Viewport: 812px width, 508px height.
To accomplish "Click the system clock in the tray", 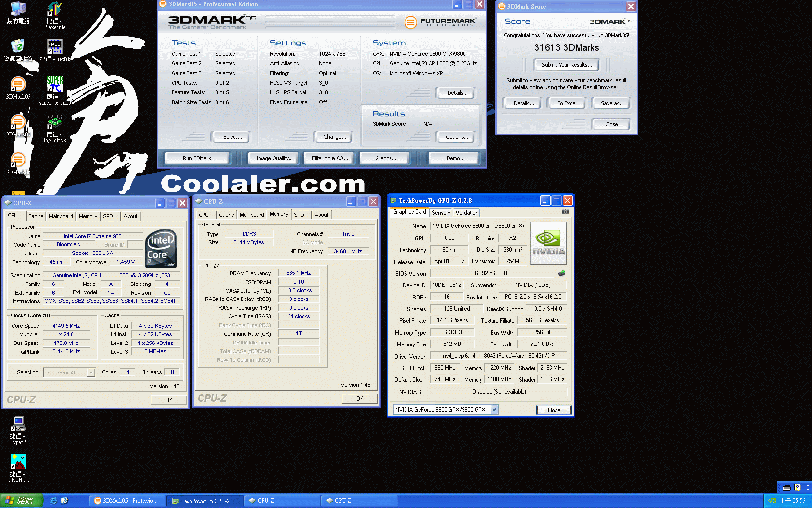I will [x=792, y=501].
